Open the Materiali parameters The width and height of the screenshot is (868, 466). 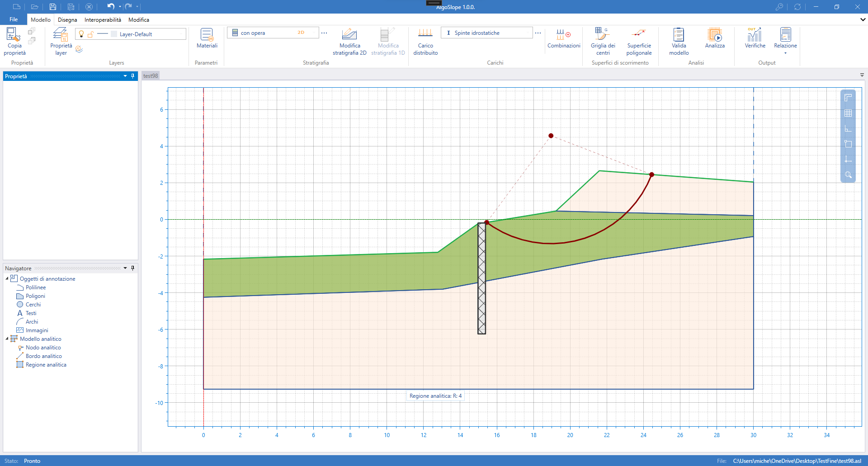tap(207, 38)
